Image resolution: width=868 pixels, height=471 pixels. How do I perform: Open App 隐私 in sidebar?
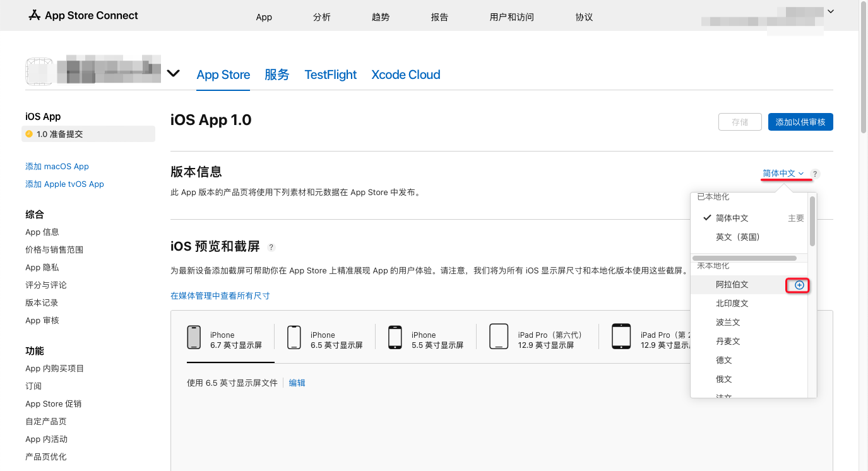[42, 268]
